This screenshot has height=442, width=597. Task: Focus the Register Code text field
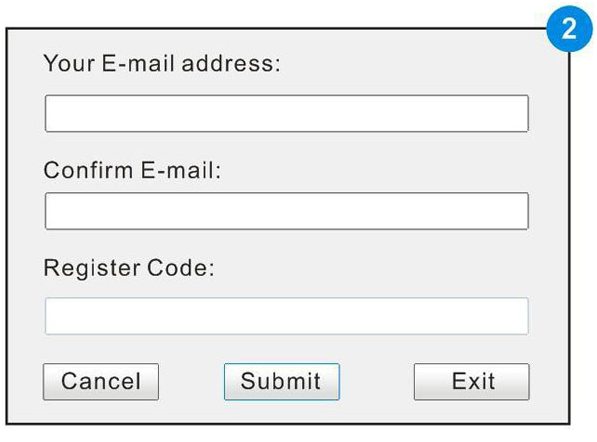point(287,316)
